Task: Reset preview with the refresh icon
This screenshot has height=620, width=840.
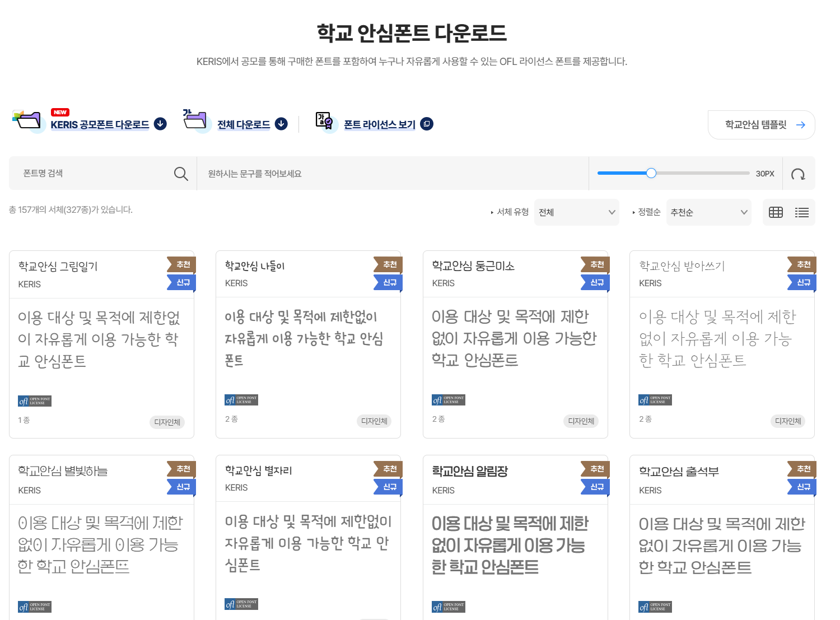Action: [x=798, y=174]
